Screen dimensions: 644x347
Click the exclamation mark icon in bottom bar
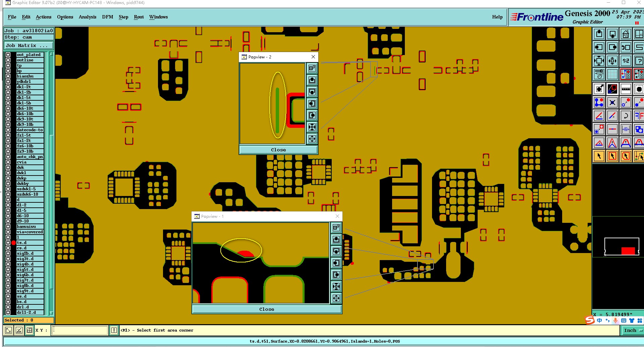pos(114,330)
